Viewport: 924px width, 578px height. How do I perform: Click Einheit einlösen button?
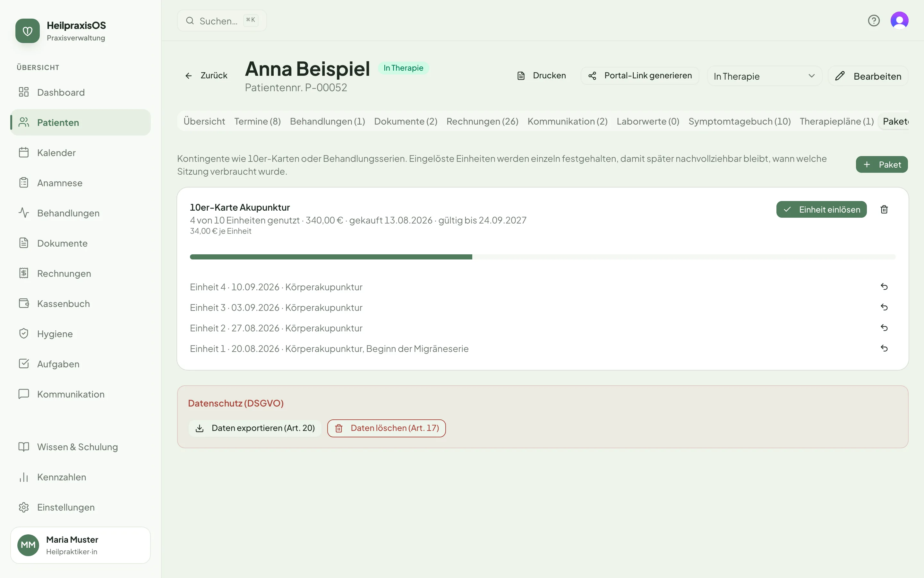click(821, 209)
